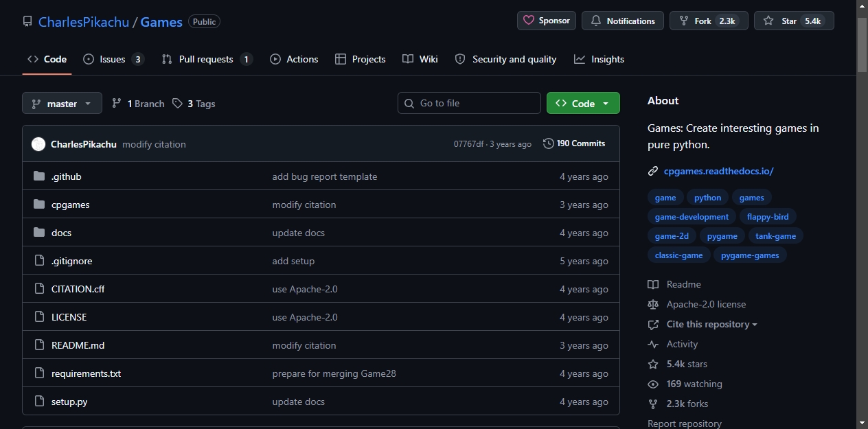Image resolution: width=868 pixels, height=429 pixels.
Task: Click the file icon beside requirements.txt
Action: pos(38,373)
